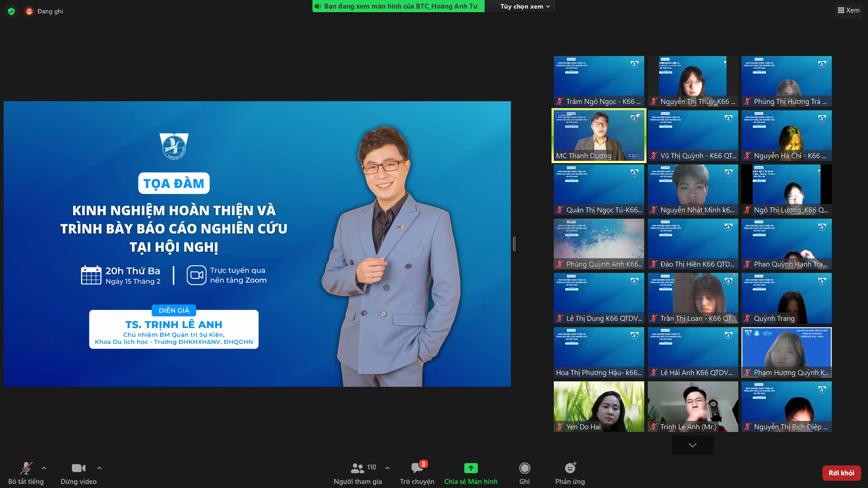Select Trâm Ngô Ngọc video thumbnail
The width and height of the screenshot is (868, 488).
pos(599,81)
